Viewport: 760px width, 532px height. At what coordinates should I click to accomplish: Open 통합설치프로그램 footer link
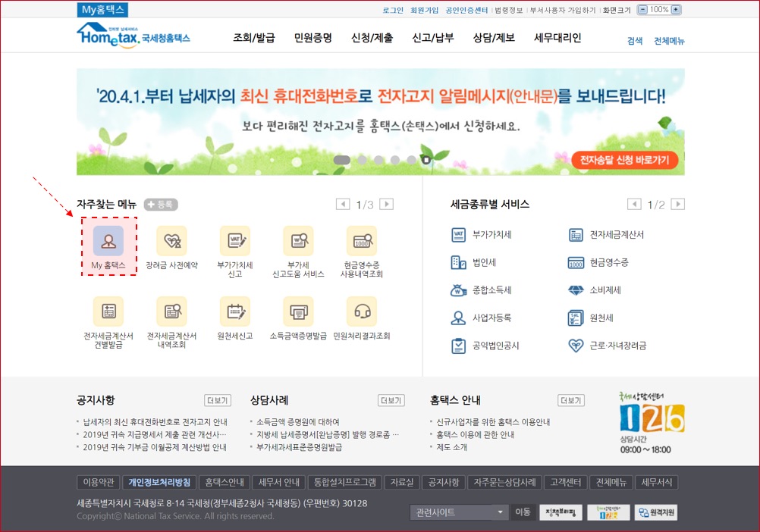coord(344,482)
